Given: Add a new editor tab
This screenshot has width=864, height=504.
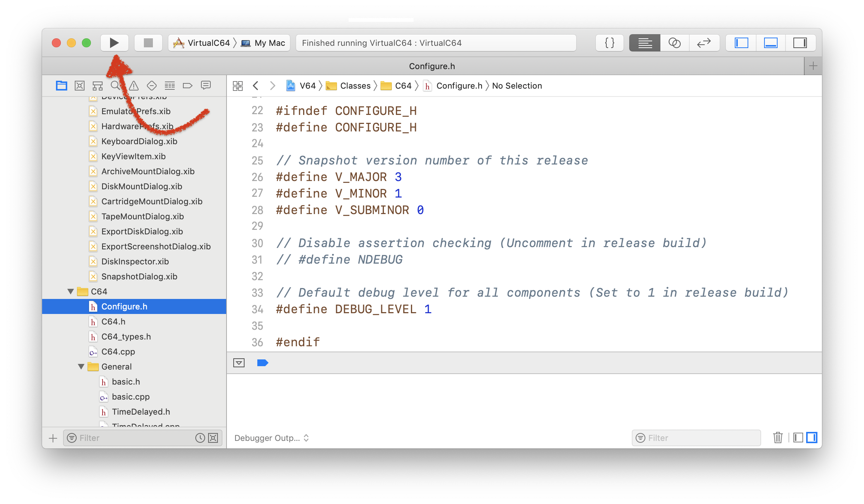Looking at the screenshot, I should point(813,66).
